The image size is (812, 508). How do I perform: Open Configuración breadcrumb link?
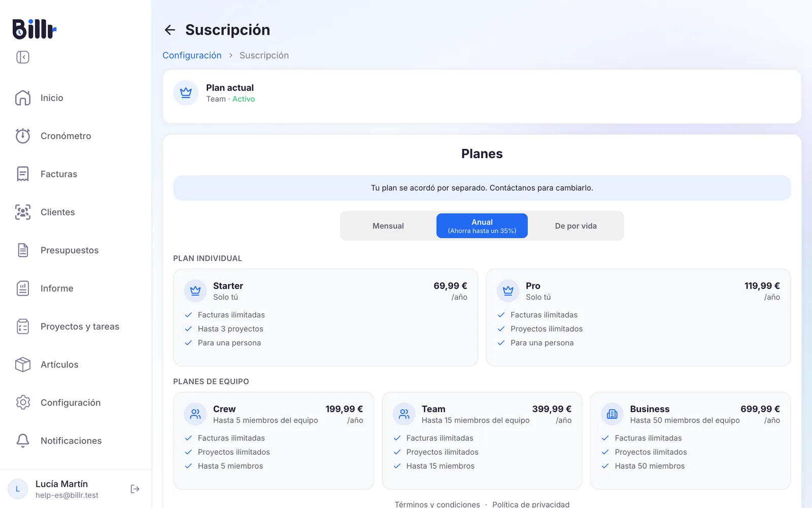click(192, 55)
